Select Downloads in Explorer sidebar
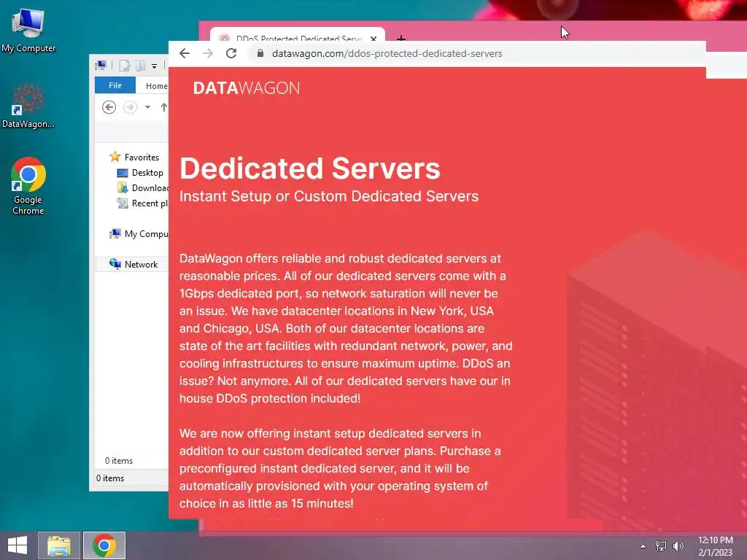This screenshot has width=747, height=560. [x=142, y=187]
